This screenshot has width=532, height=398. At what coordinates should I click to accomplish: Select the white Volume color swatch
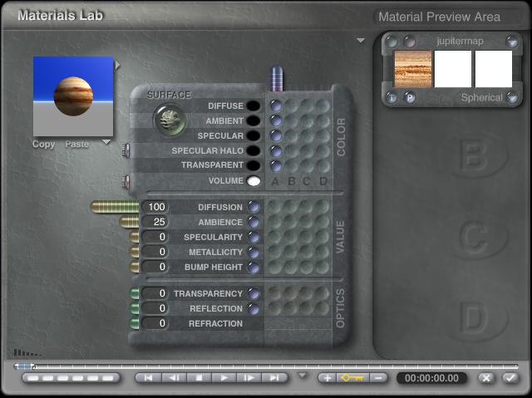coord(253,180)
